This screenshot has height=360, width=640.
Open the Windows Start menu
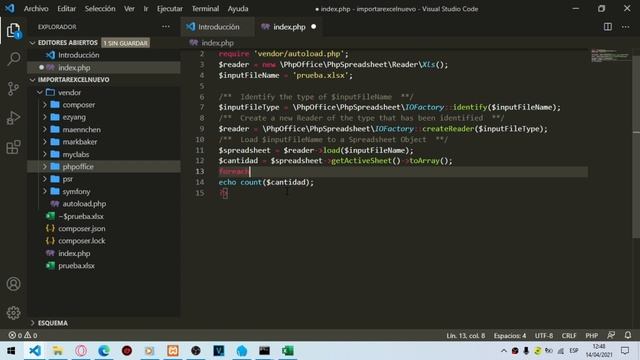pos(11,351)
